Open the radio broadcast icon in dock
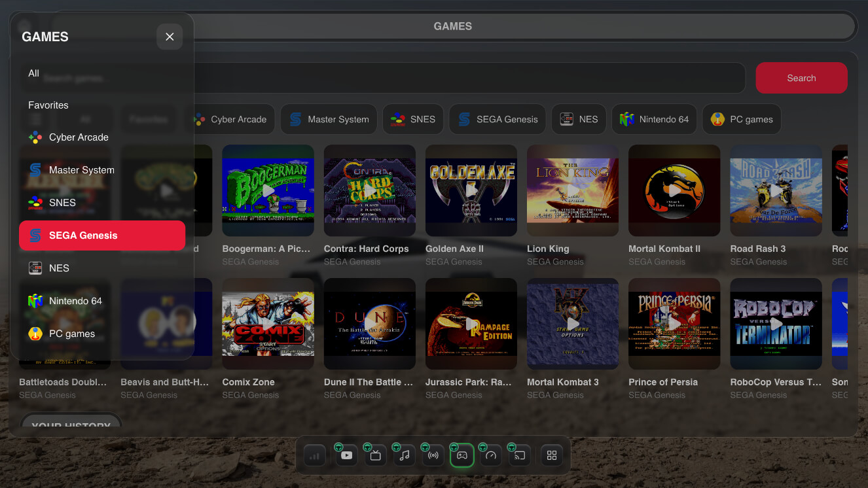This screenshot has height=488, width=868. point(433,455)
